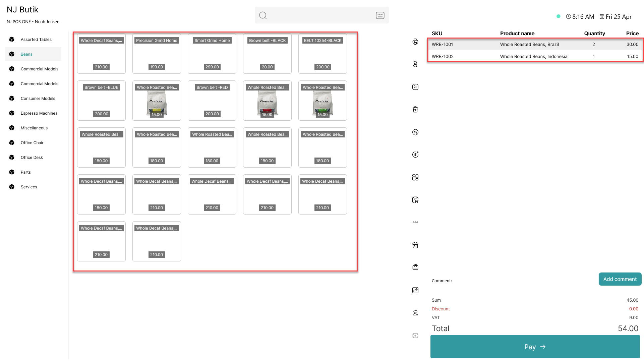
Task: Open the checklist icon in the action column
Action: tap(415, 87)
